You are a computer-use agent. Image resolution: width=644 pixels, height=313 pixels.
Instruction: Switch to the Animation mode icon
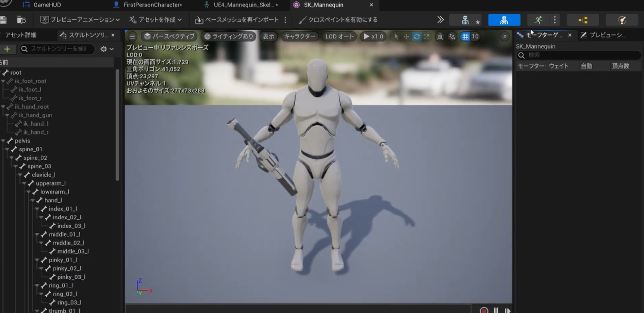coord(538,20)
